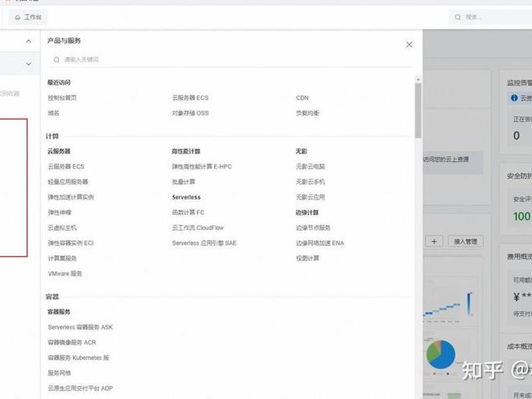Screen dimensions: 532x399
Task: Open 云虚拟主机 service
Action: pos(62,227)
